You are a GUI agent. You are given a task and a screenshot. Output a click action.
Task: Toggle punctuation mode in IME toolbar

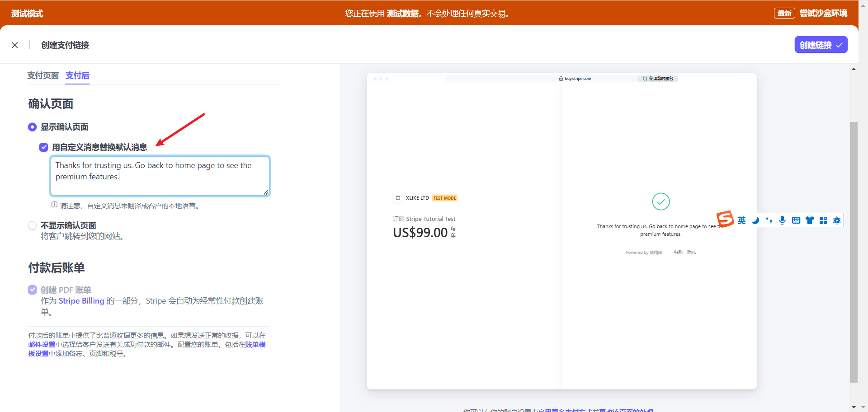click(x=769, y=220)
